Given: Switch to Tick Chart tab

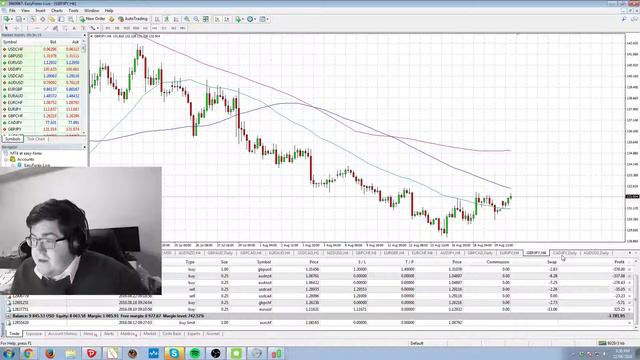Looking at the screenshot, I should 36,139.
